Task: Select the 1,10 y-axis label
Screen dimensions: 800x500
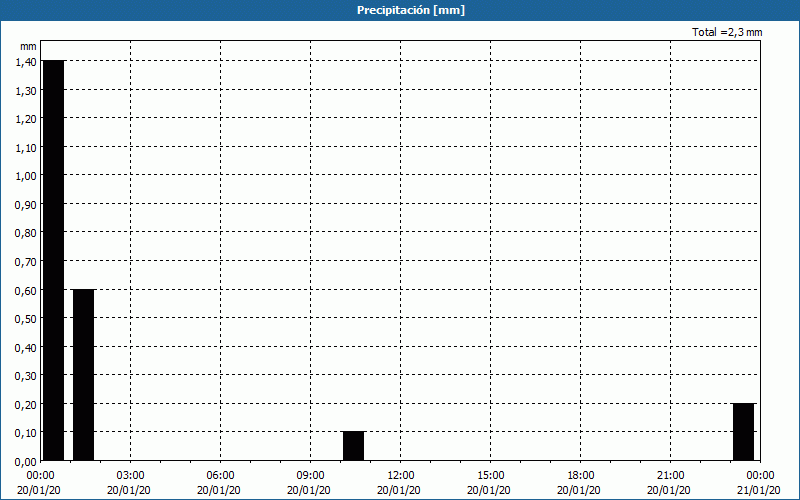Action: click(26, 147)
